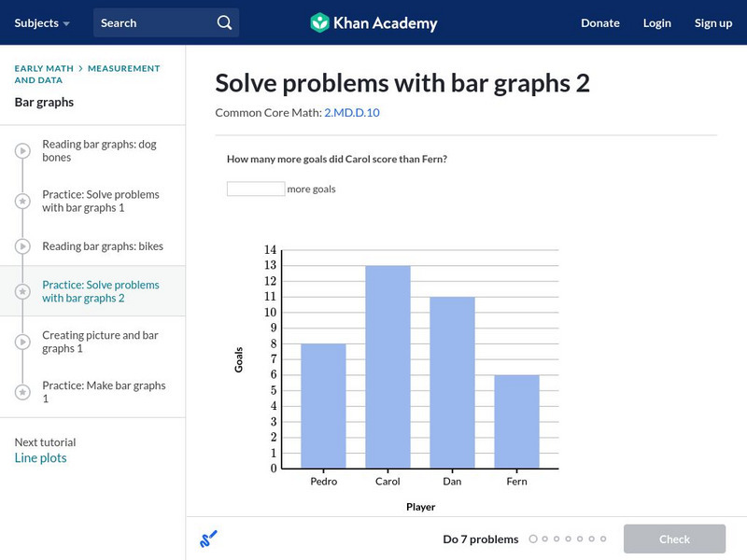Viewport: 747px width, 560px height.
Task: Click play icon beside creating picture graphs
Action: (x=22, y=342)
